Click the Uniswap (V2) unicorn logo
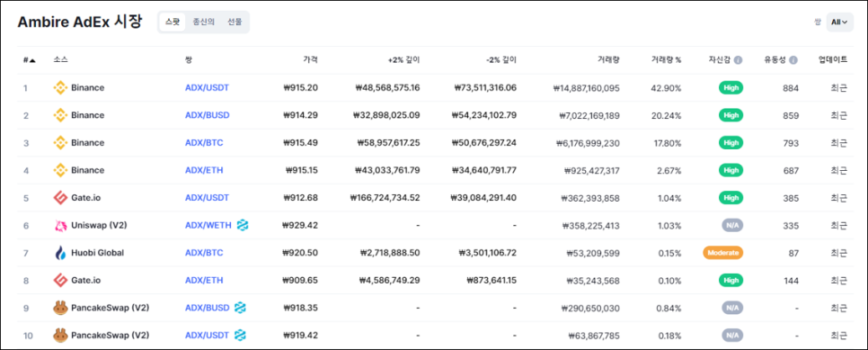868x350 pixels. point(60,225)
